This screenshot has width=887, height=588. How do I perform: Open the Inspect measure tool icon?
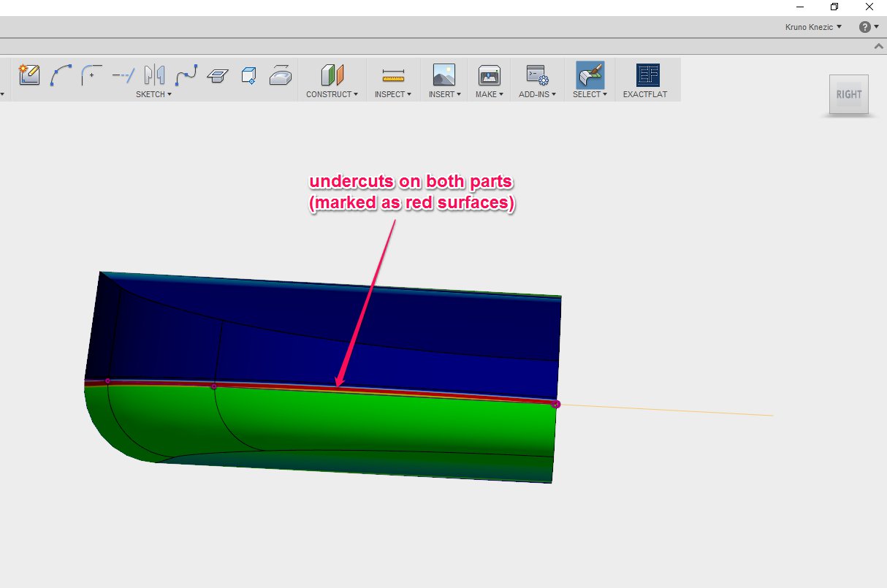[x=392, y=75]
